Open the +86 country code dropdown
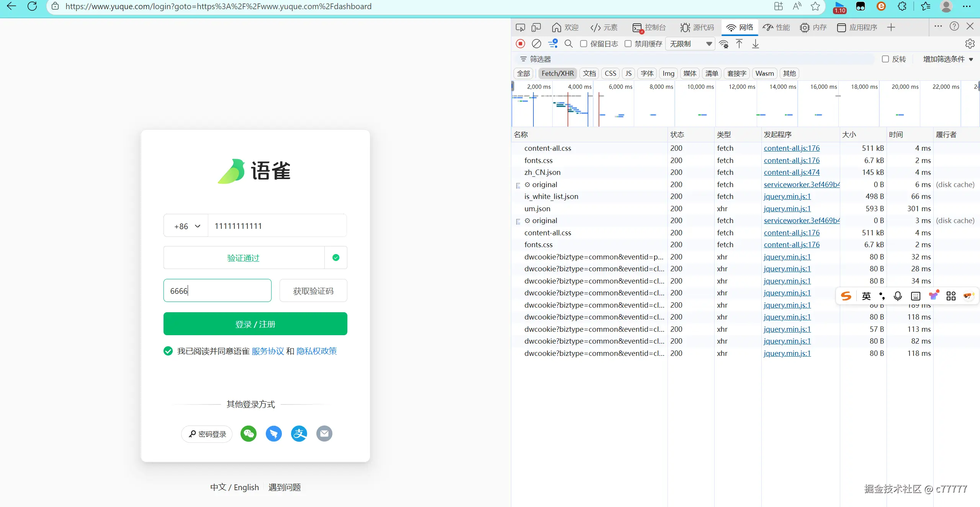This screenshot has width=980, height=507. [x=187, y=226]
